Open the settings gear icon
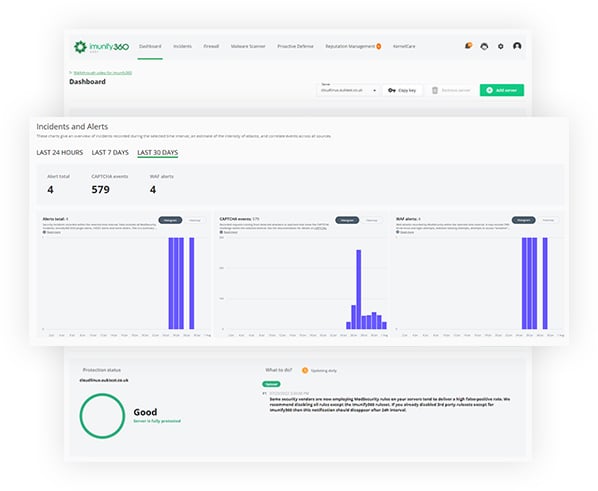Image resolution: width=598 pixels, height=491 pixels. [501, 46]
